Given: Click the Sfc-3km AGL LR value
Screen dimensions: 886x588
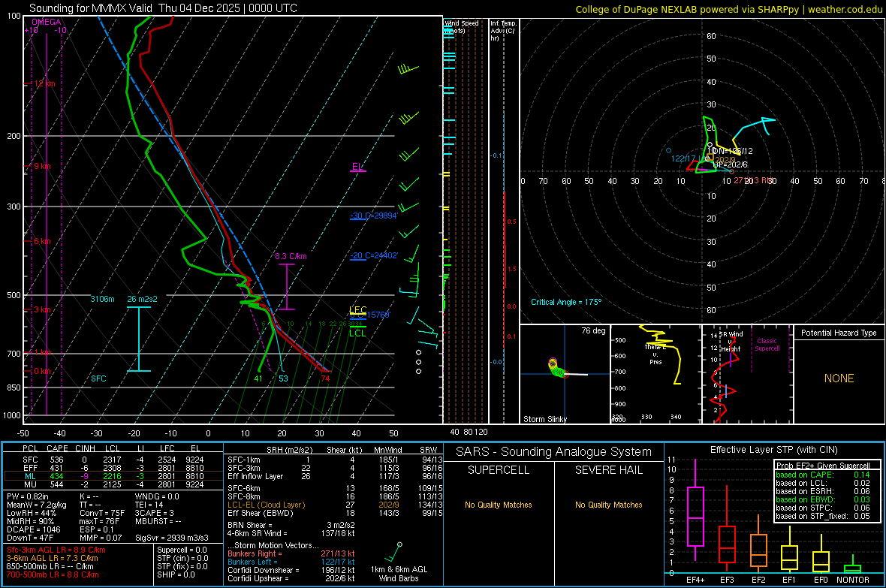Looking at the screenshot, I should [56, 550].
